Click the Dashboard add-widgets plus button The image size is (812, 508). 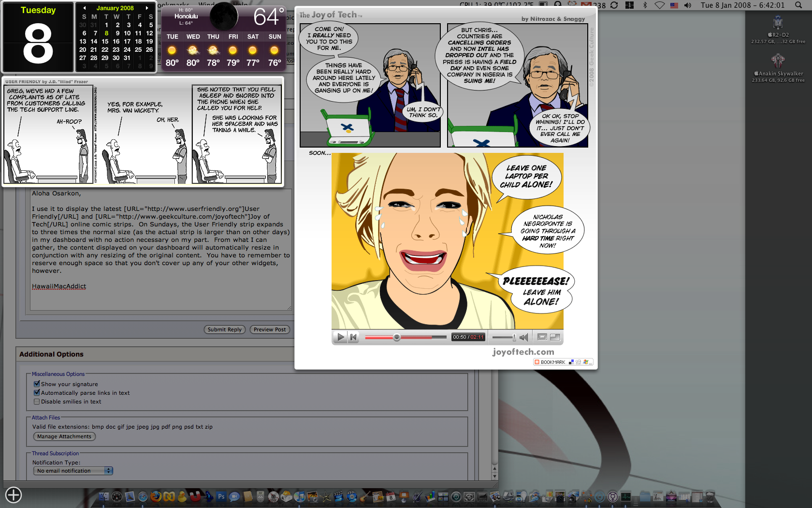tap(14, 495)
